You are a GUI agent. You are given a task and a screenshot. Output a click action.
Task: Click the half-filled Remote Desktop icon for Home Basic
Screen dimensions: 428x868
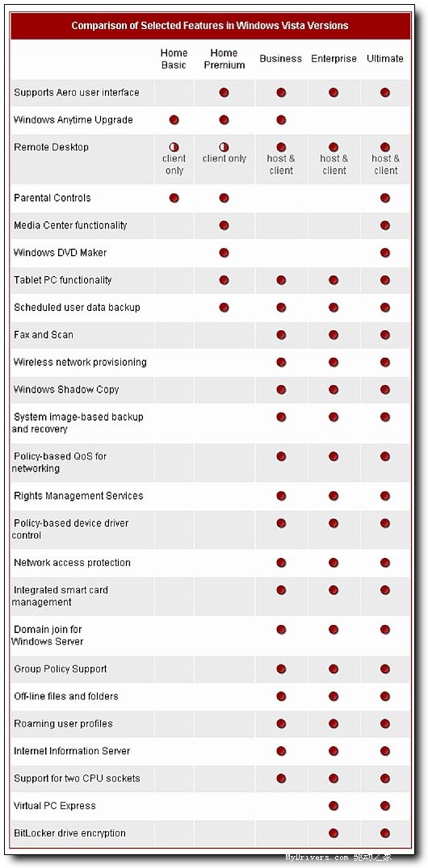(174, 147)
